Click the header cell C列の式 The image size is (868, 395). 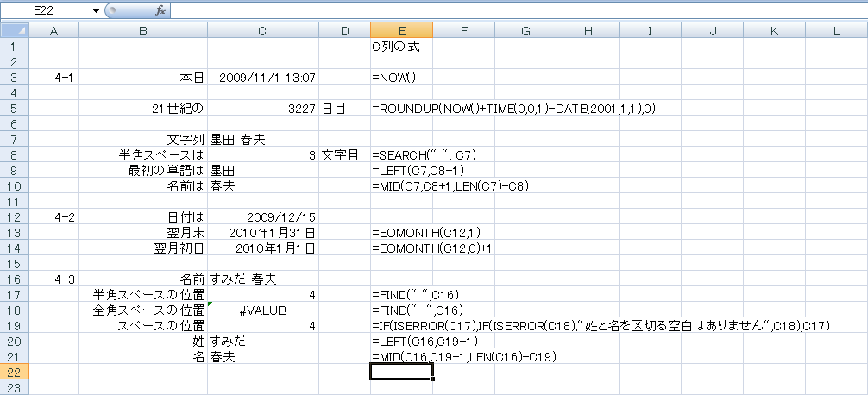pos(401,47)
